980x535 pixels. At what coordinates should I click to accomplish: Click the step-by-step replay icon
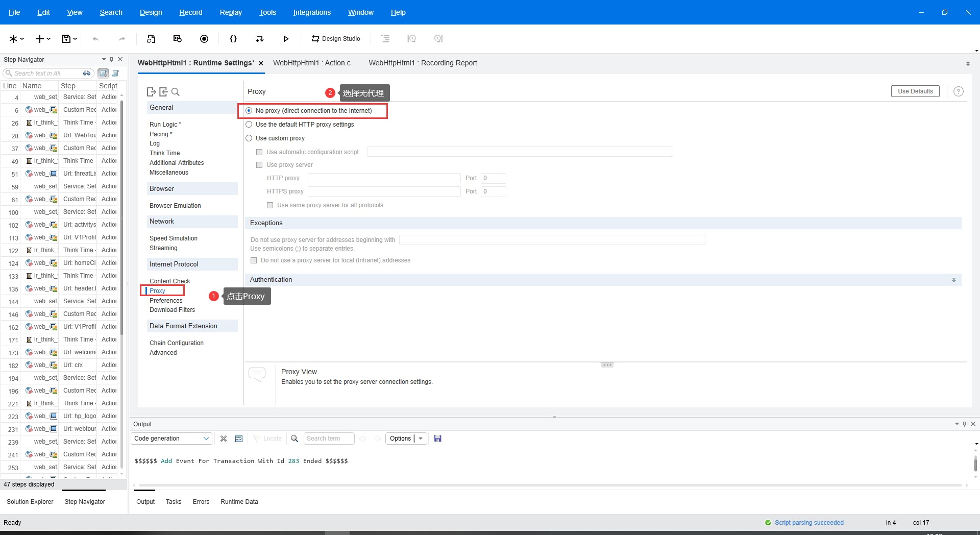tap(260, 39)
